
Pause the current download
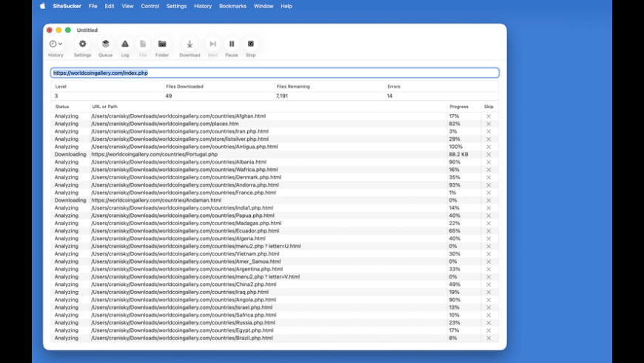pos(232,44)
